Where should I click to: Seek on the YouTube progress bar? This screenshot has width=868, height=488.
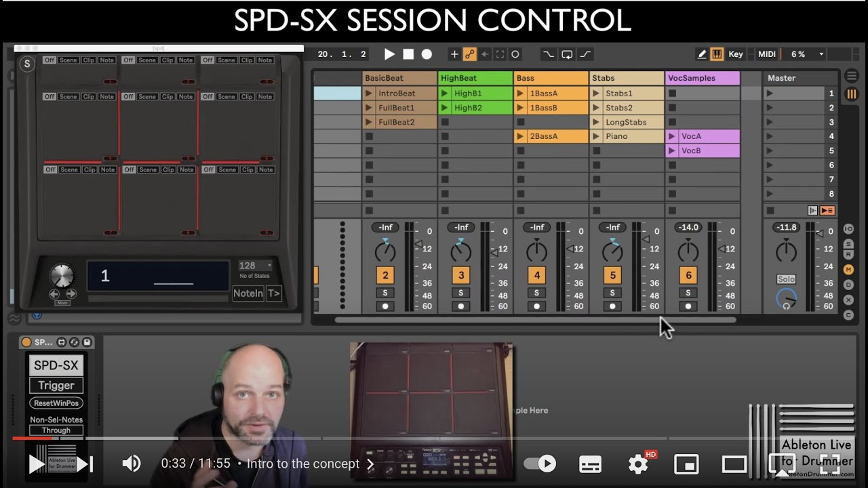coord(434,439)
